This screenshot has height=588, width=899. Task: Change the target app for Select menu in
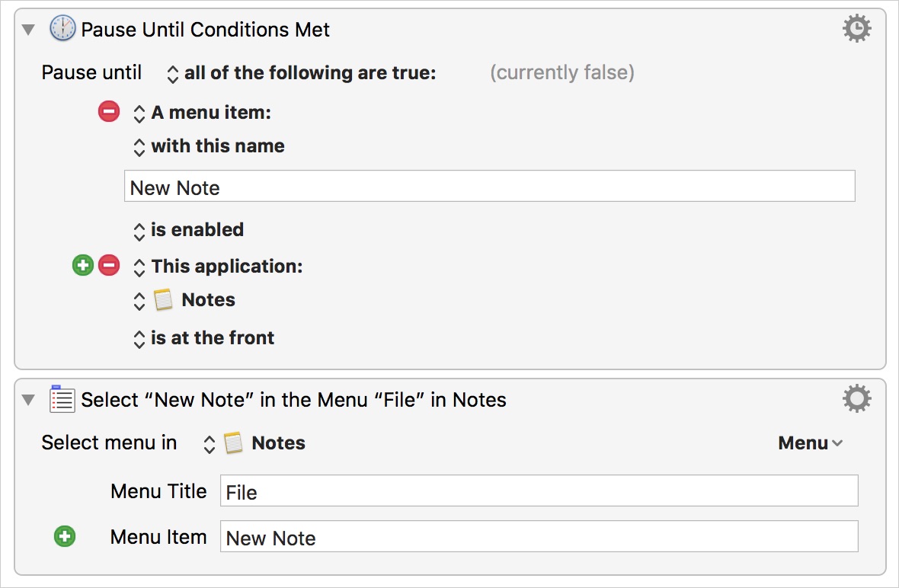coord(210,444)
